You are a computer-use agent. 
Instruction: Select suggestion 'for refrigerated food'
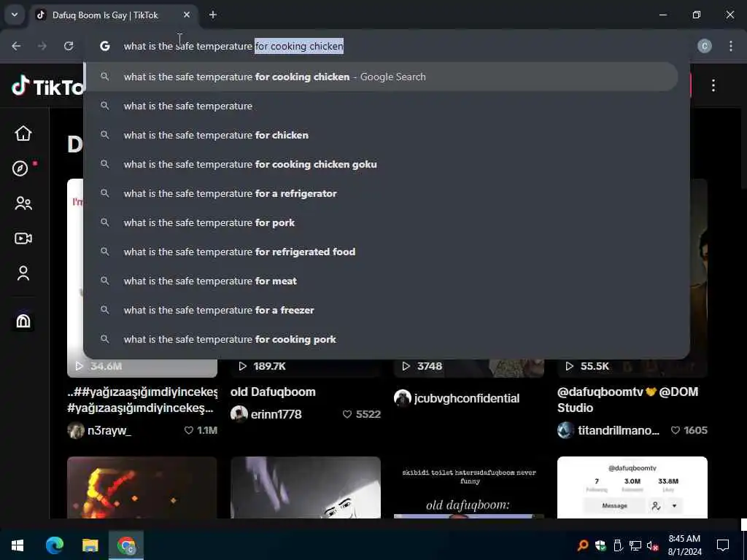pyautogui.click(x=381, y=252)
